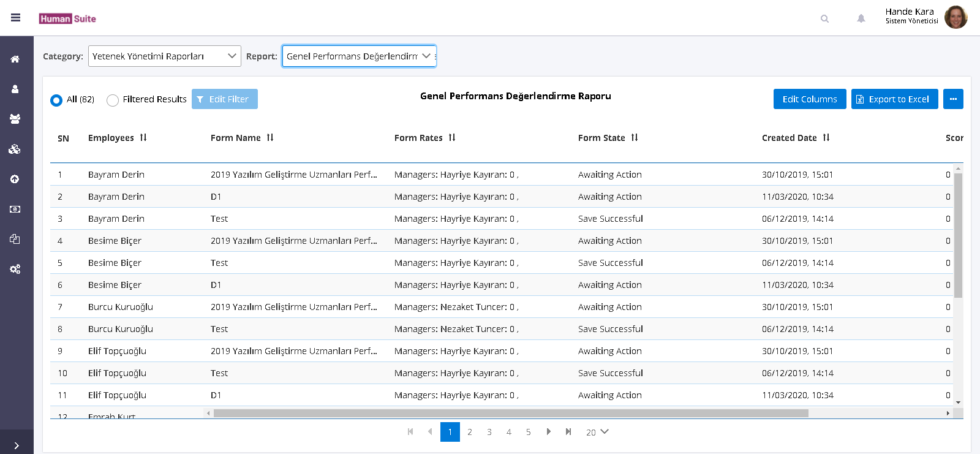Click the horizontal table scrollbar
This screenshot has width=980, height=454.
click(x=511, y=414)
